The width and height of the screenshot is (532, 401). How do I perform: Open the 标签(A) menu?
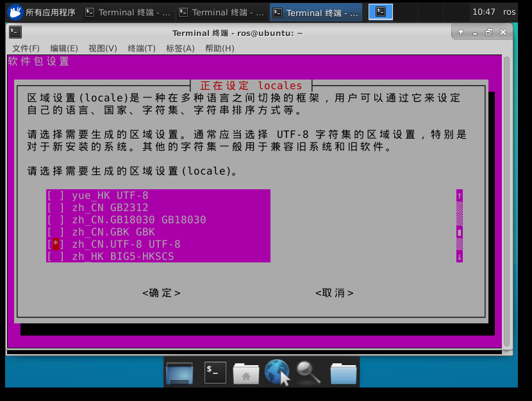point(180,48)
